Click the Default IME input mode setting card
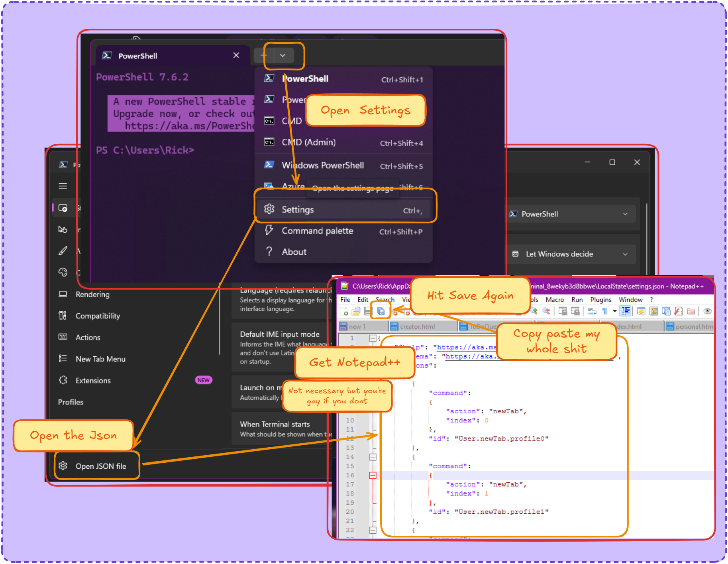The width and height of the screenshot is (728, 564). 282,347
